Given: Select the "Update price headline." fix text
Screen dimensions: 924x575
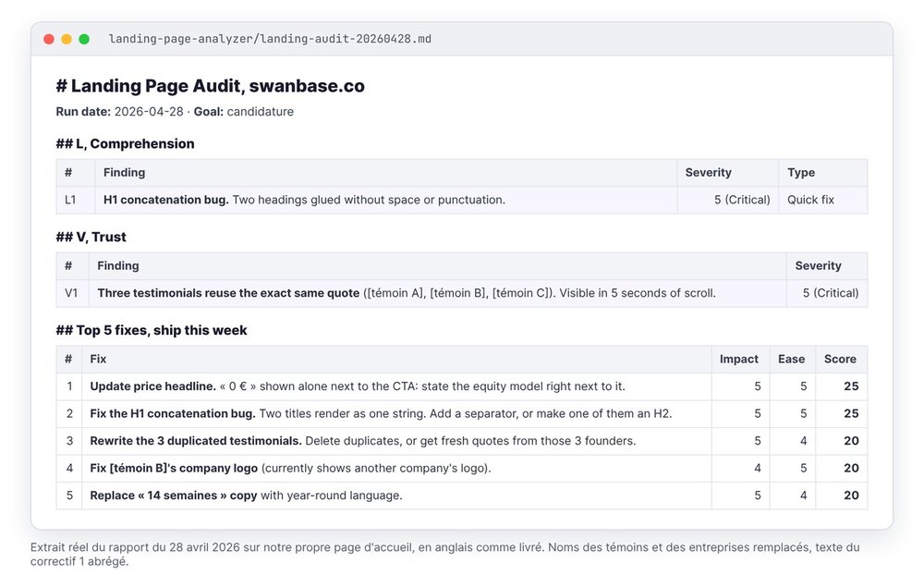Looking at the screenshot, I should pos(153,386).
